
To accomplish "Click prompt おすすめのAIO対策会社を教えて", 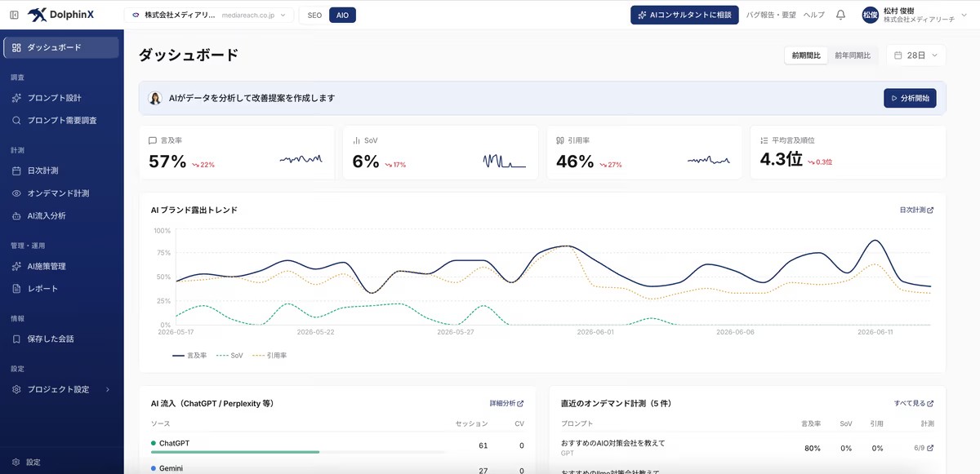I will [x=613, y=443].
